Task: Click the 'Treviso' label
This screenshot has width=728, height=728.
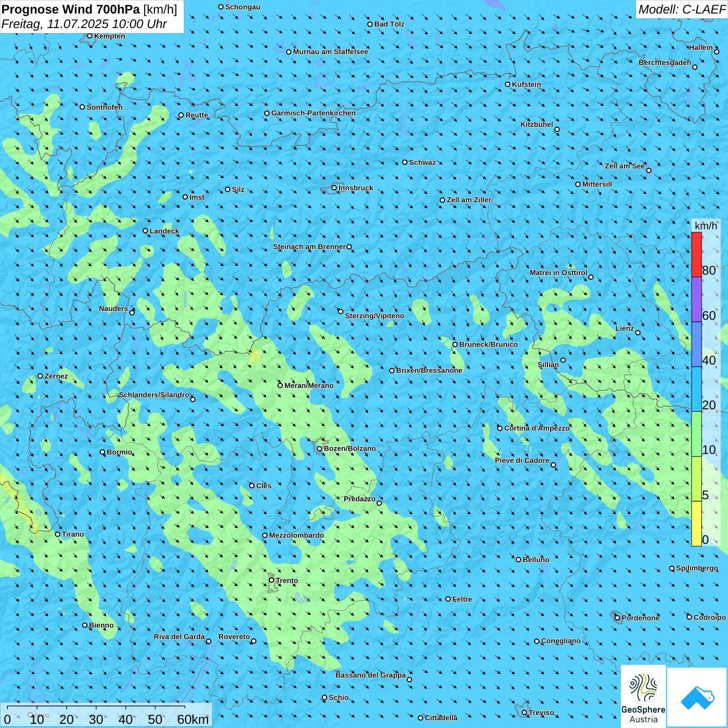Action: click(x=541, y=712)
